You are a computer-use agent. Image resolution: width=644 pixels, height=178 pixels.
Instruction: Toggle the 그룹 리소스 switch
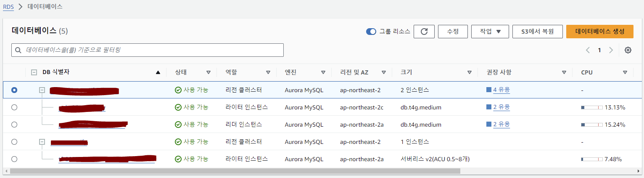coord(371,32)
